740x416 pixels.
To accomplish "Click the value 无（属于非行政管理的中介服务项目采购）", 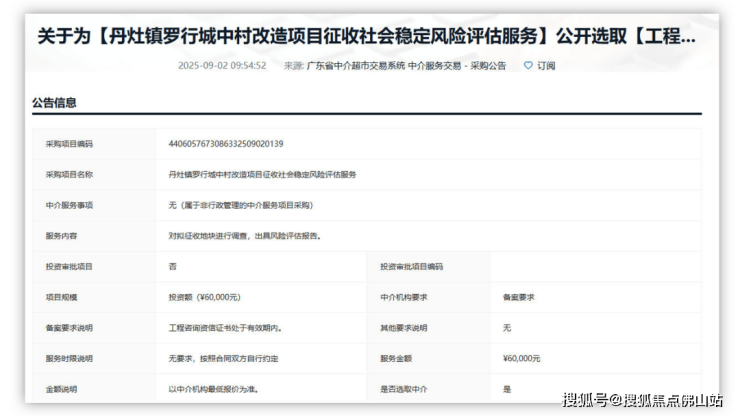I will (241, 205).
